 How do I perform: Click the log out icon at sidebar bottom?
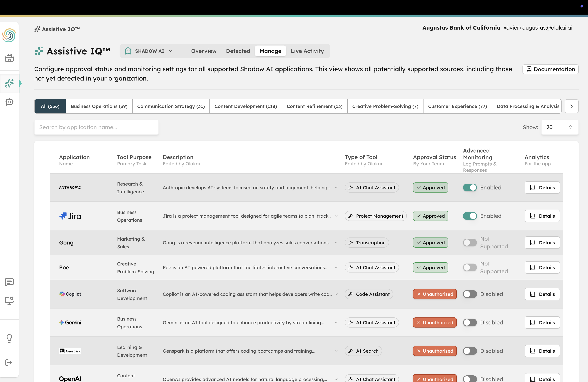tap(9, 363)
